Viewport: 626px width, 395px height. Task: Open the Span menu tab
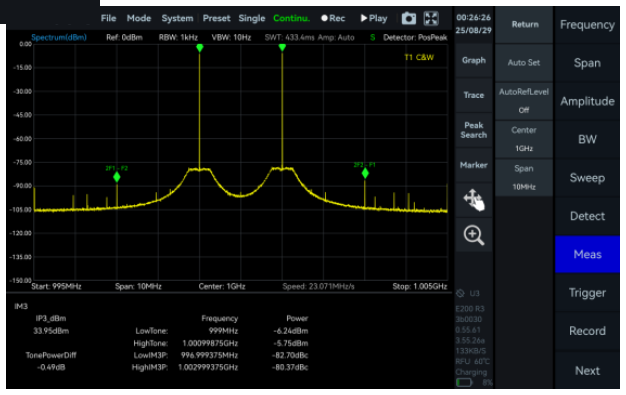587,63
